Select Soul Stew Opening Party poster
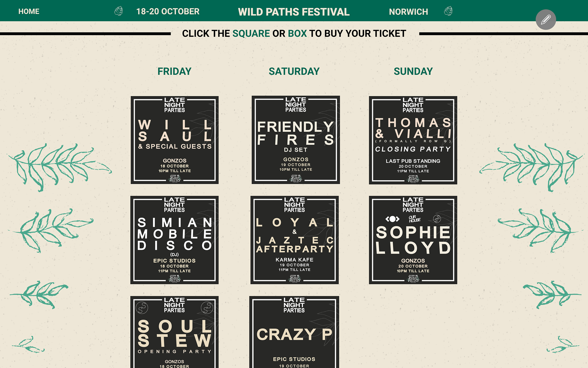 (x=174, y=332)
